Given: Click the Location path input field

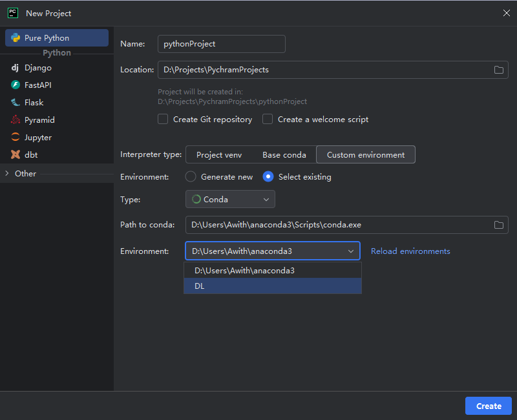Looking at the screenshot, I should (x=333, y=70).
